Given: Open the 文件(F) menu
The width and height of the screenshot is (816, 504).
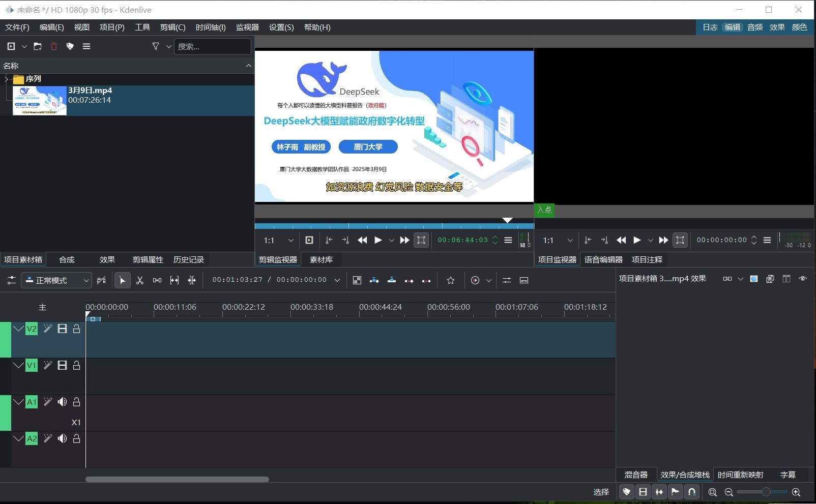Looking at the screenshot, I should pyautogui.click(x=17, y=27).
